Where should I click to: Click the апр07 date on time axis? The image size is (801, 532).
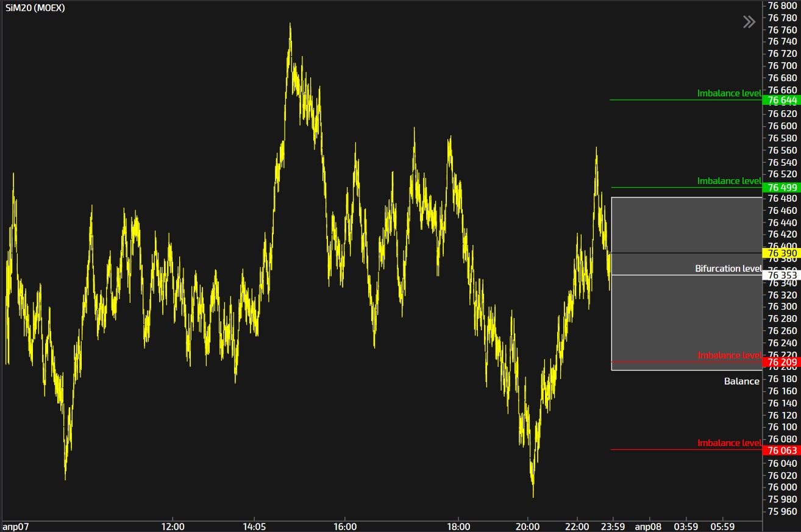pyautogui.click(x=13, y=526)
